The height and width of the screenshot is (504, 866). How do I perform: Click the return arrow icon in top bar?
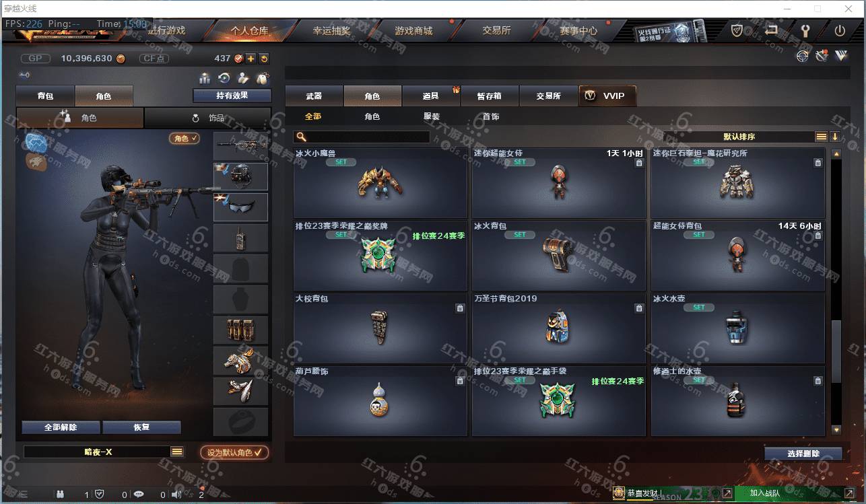pos(771,30)
